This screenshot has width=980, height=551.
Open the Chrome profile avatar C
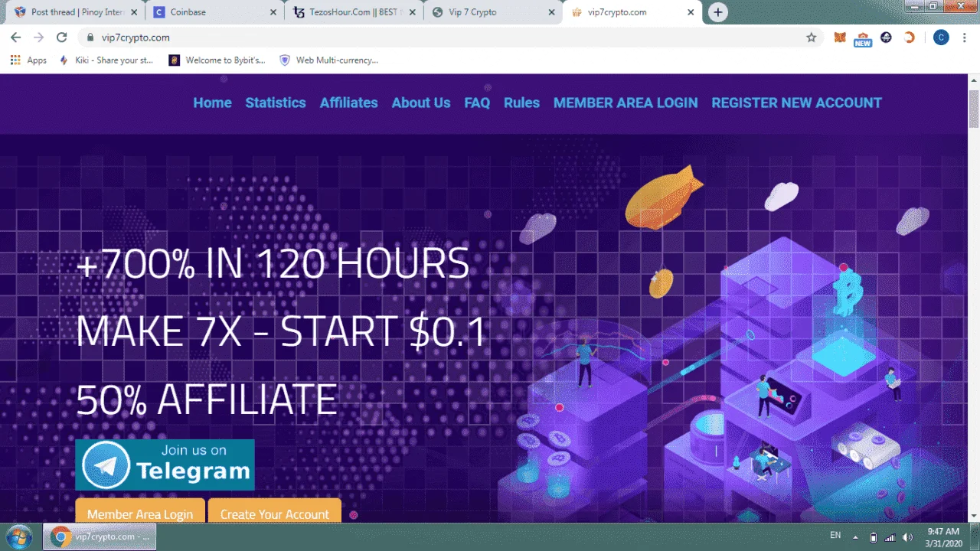pos(941,37)
